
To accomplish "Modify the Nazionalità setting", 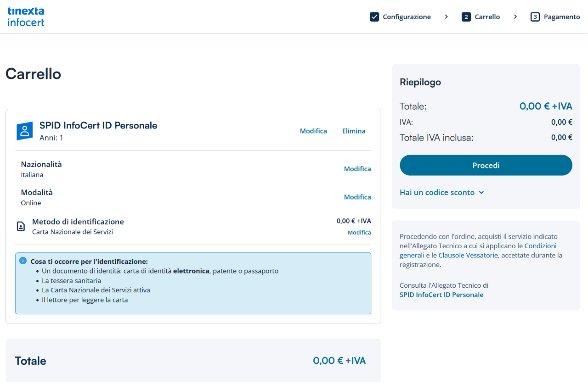I will point(357,169).
